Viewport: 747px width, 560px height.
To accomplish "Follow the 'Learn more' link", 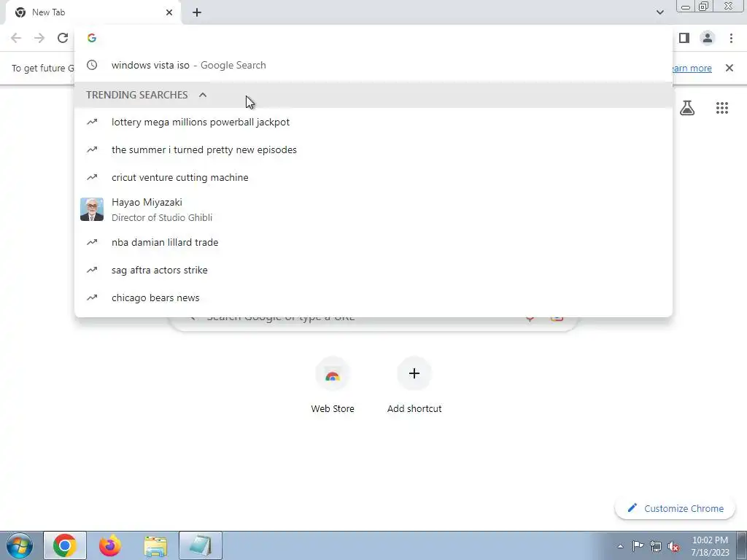I will coord(692,68).
